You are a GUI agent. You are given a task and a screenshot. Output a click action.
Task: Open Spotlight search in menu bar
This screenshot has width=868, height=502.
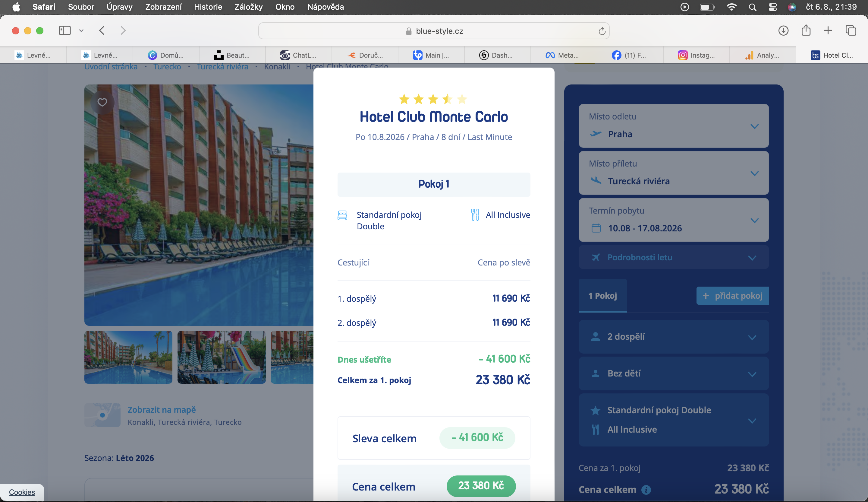[x=752, y=7]
